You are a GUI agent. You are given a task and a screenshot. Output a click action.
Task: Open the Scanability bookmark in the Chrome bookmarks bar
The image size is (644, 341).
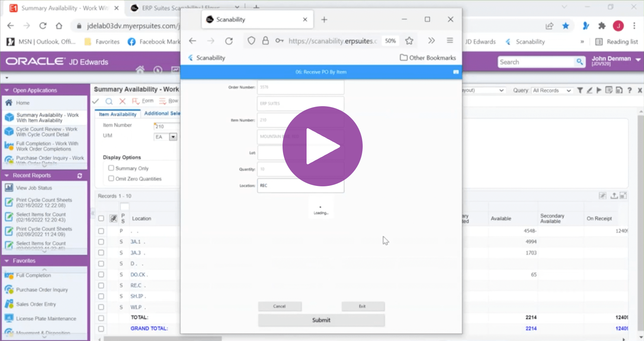click(x=525, y=42)
